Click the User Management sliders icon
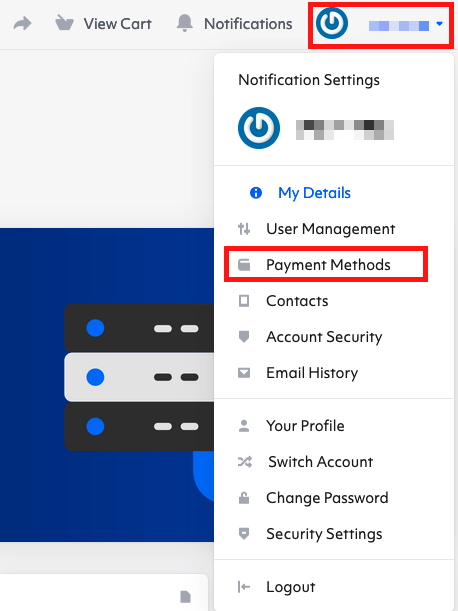The image size is (458, 611). click(244, 229)
